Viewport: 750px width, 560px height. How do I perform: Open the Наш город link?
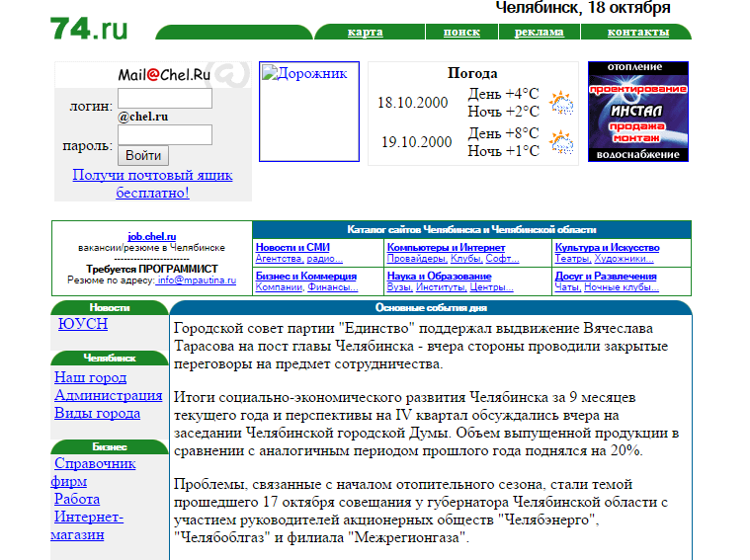tap(90, 377)
